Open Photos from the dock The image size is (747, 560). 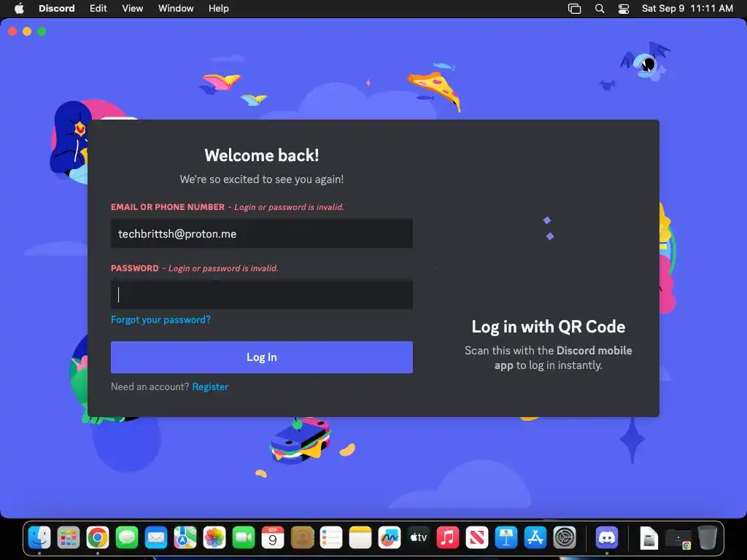click(214, 538)
